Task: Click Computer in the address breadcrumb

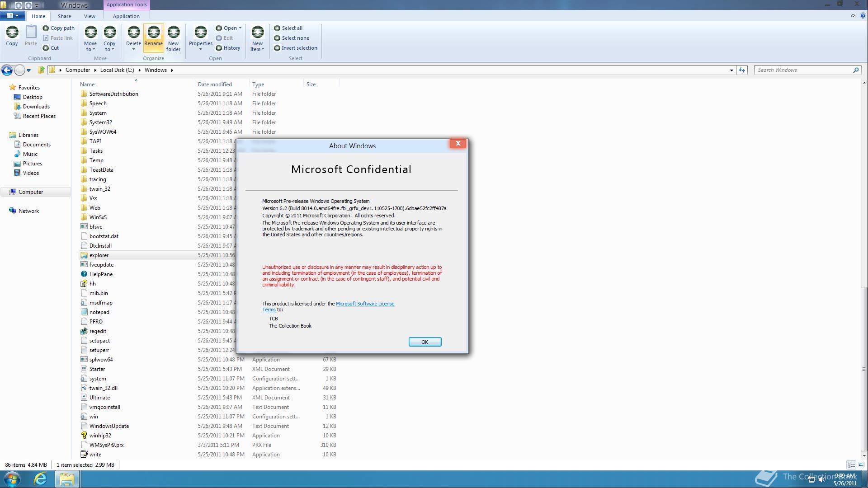Action: [x=78, y=70]
